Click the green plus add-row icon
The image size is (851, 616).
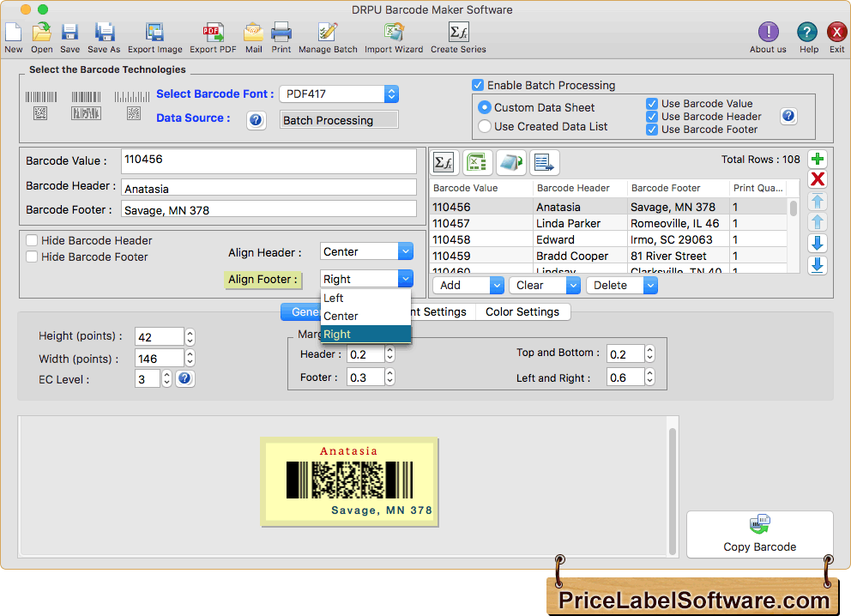(818, 159)
